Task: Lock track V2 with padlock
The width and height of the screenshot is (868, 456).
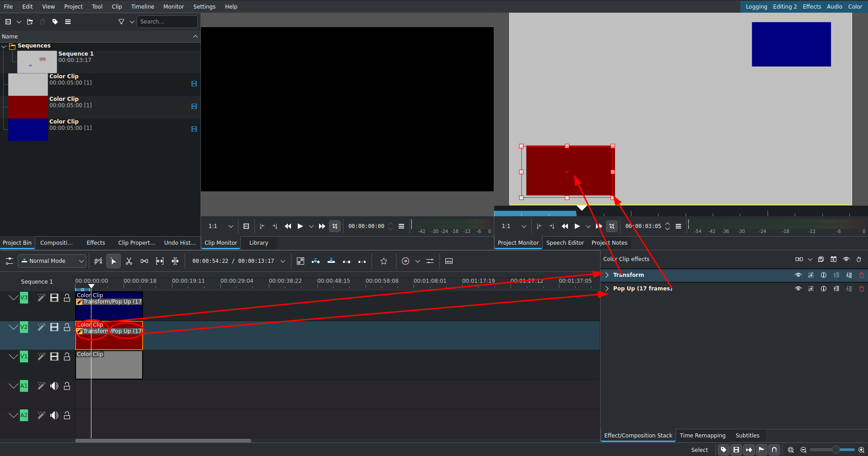Action: tap(67, 327)
